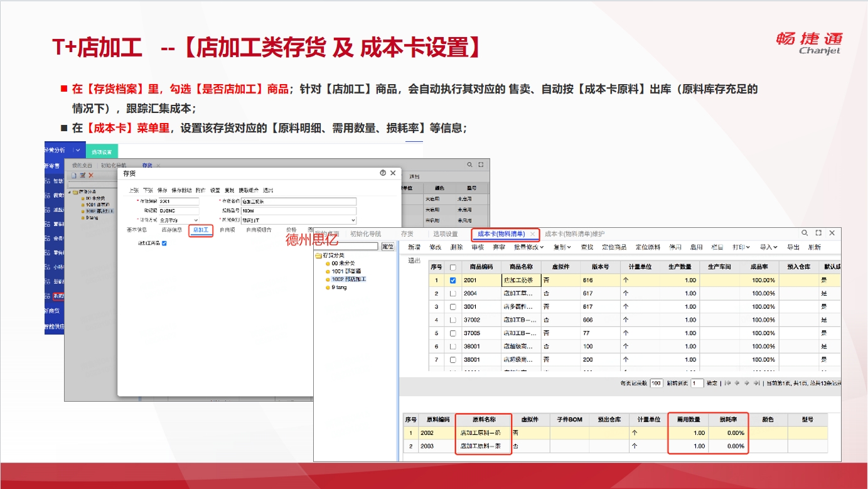
Task: Open dropdown arrow beside 经营分析 sidebar header
Action: (77, 151)
